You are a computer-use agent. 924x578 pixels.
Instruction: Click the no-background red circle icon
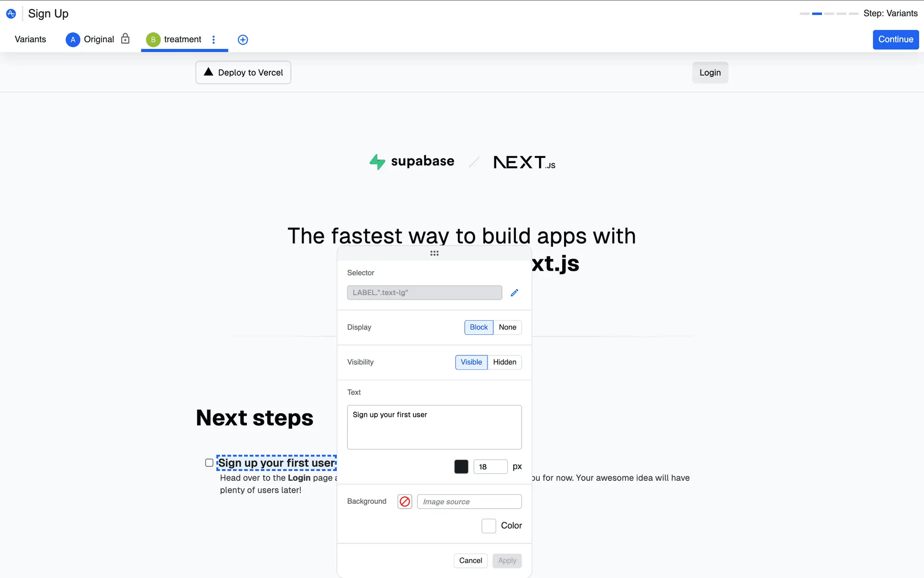(405, 501)
